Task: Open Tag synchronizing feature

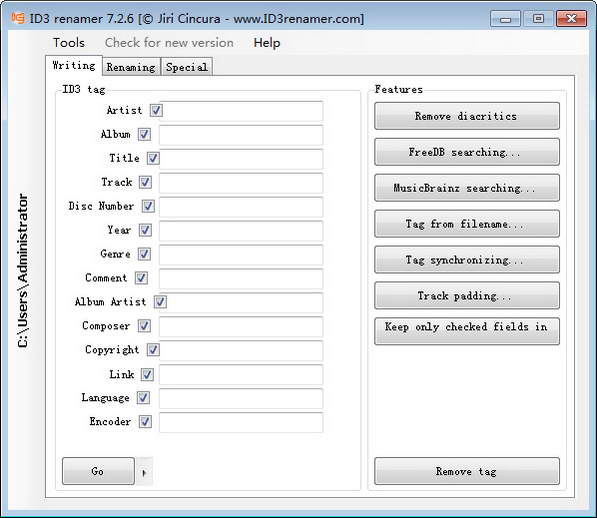Action: (x=467, y=260)
